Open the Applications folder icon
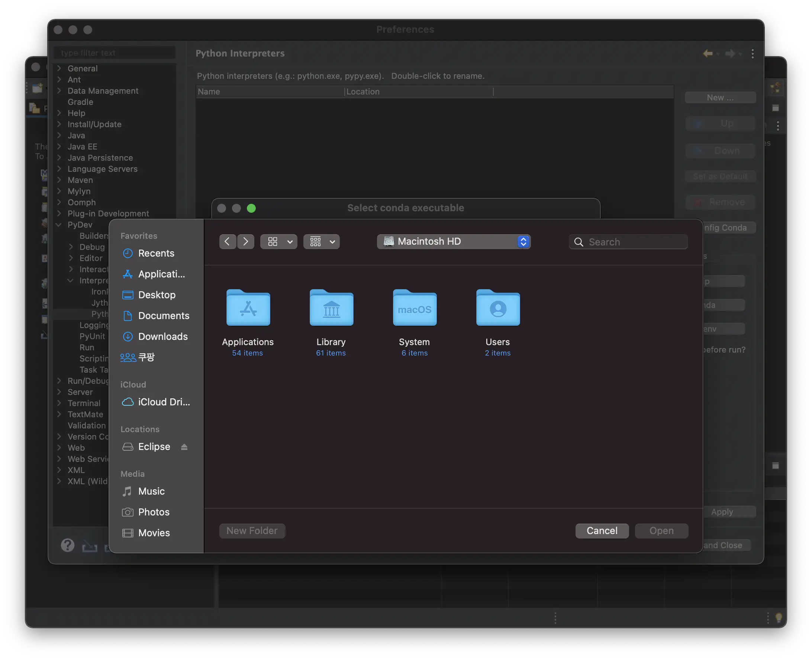812x659 pixels. tap(248, 308)
